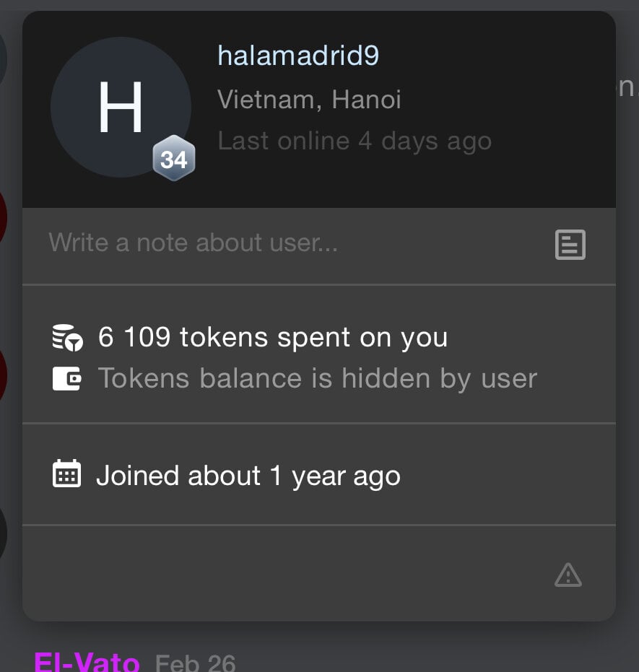Click "Joined about 1 year ago" text
Image resolution: width=639 pixels, height=672 pixels.
pos(248,476)
